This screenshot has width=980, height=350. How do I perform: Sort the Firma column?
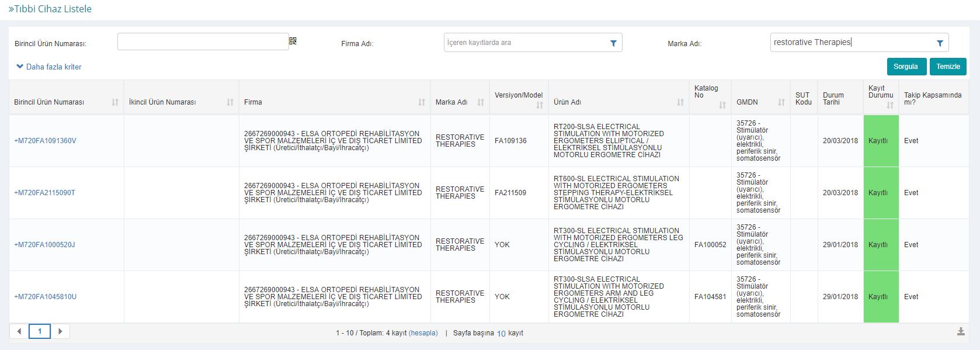pos(422,102)
